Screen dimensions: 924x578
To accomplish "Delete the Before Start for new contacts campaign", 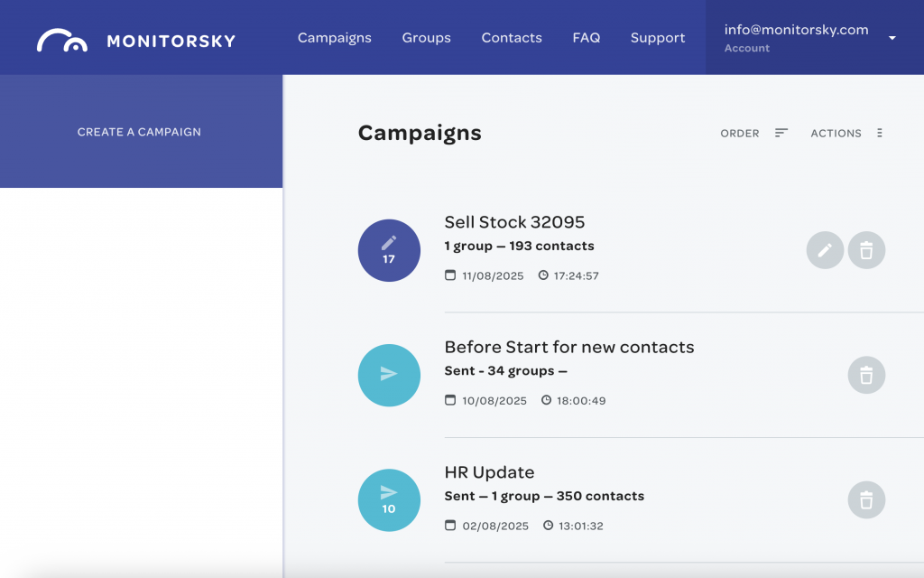I will [x=866, y=375].
